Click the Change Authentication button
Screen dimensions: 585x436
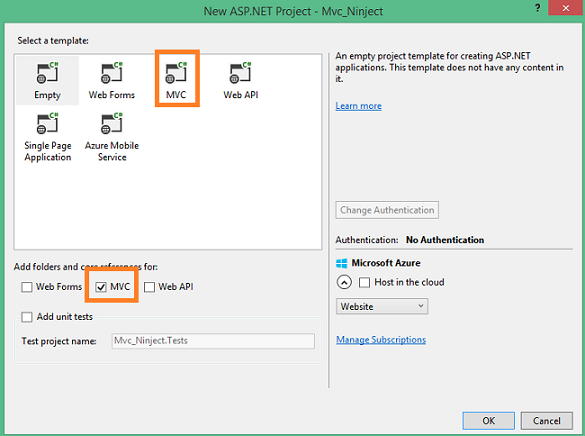coord(387,210)
